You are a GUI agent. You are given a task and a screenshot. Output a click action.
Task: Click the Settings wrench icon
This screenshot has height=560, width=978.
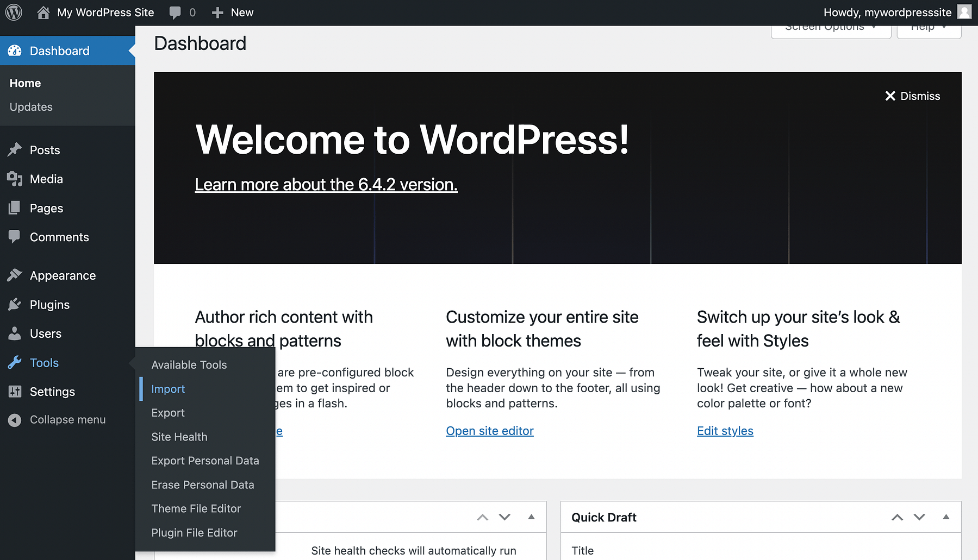click(x=16, y=392)
